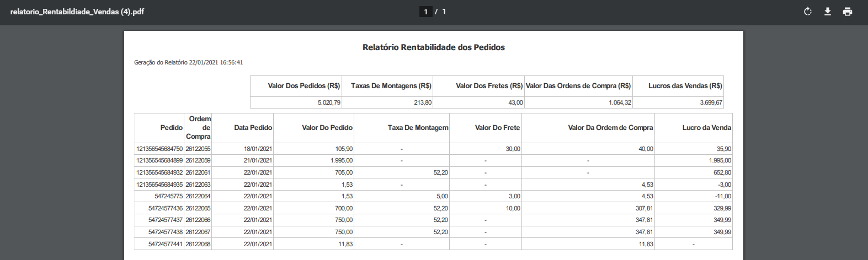Viewport: 868px width, 260px height.
Task: Click the lucro value 35,90
Action: 724,149
